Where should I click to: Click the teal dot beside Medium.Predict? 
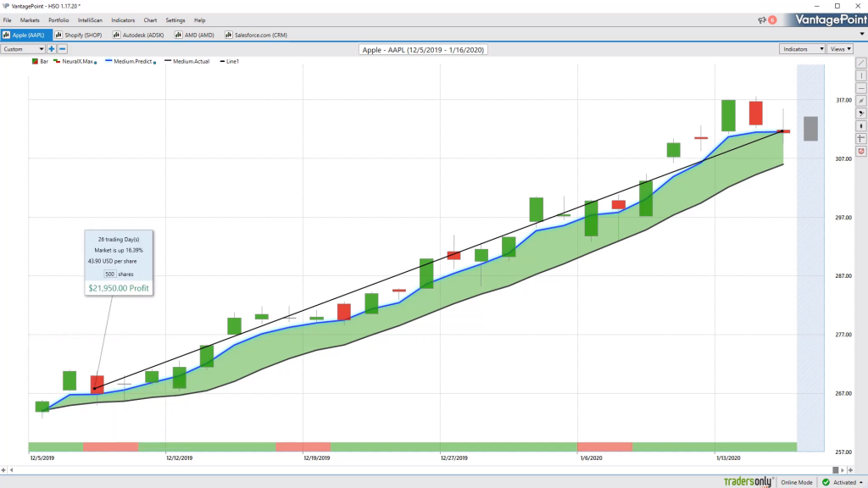coord(154,63)
